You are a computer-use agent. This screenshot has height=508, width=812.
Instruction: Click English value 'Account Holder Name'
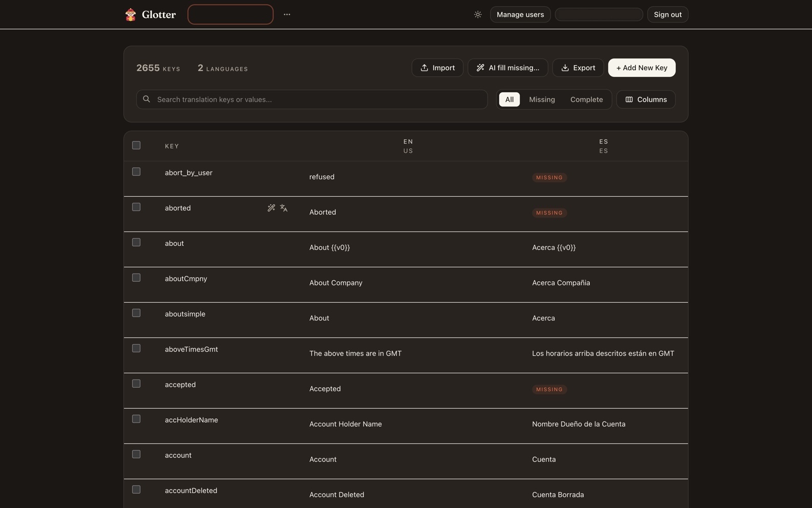tap(346, 424)
